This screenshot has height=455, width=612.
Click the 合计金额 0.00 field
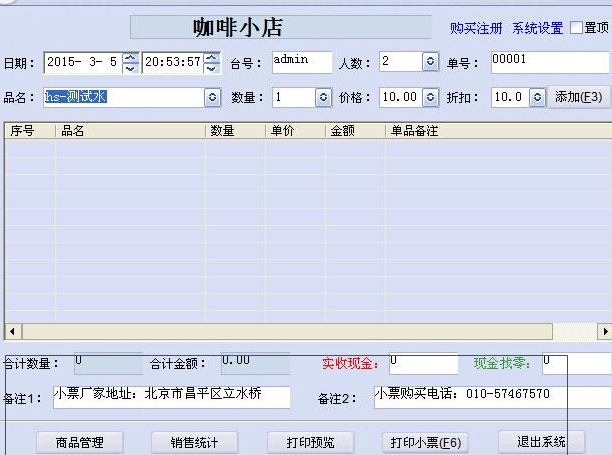click(x=255, y=363)
